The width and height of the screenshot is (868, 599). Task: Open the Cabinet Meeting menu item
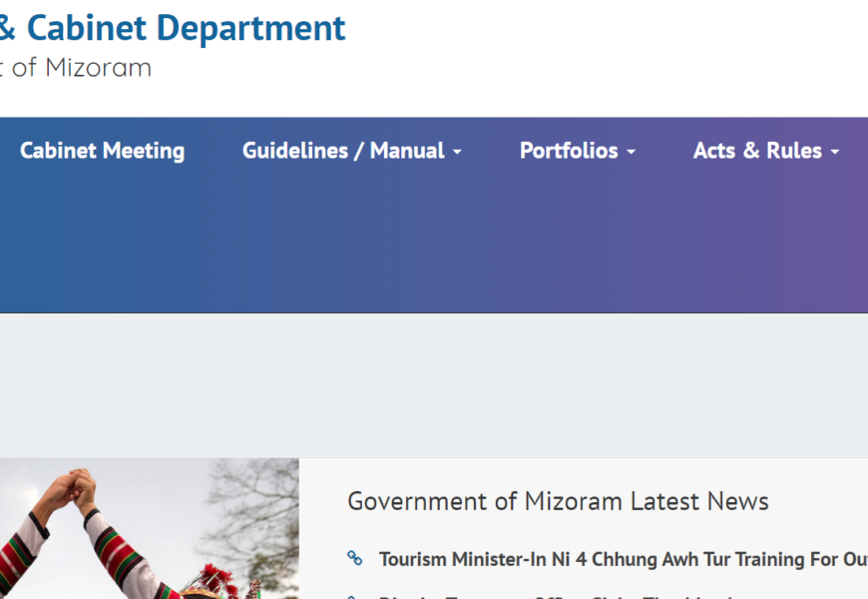(102, 151)
